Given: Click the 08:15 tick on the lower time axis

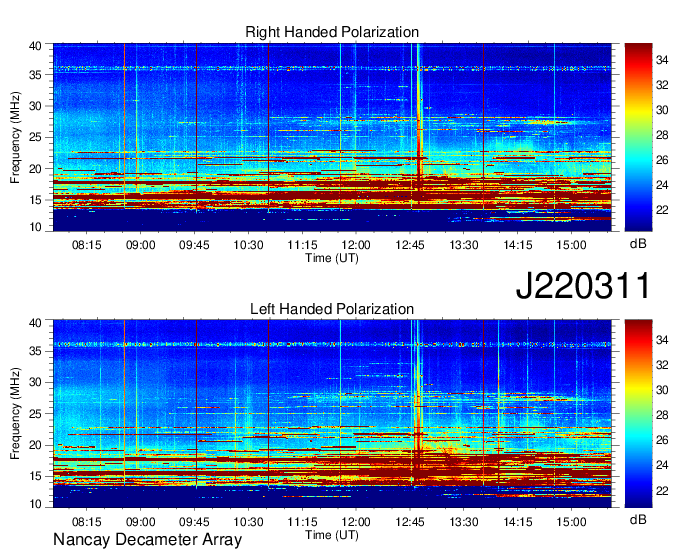Looking at the screenshot, I should [x=87, y=522].
